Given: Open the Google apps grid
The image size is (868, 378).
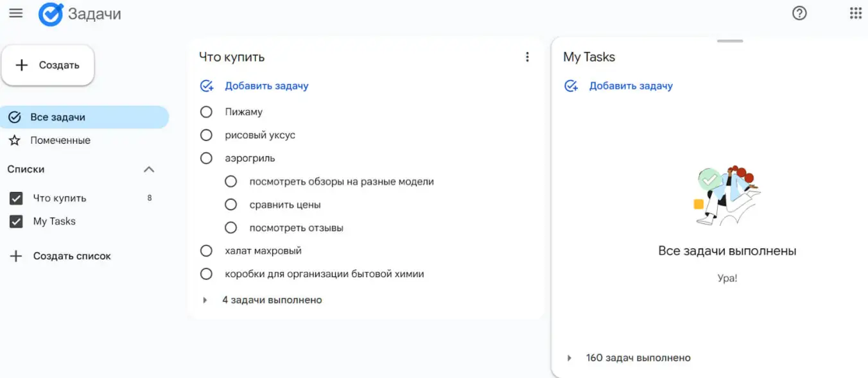Looking at the screenshot, I should (855, 13).
